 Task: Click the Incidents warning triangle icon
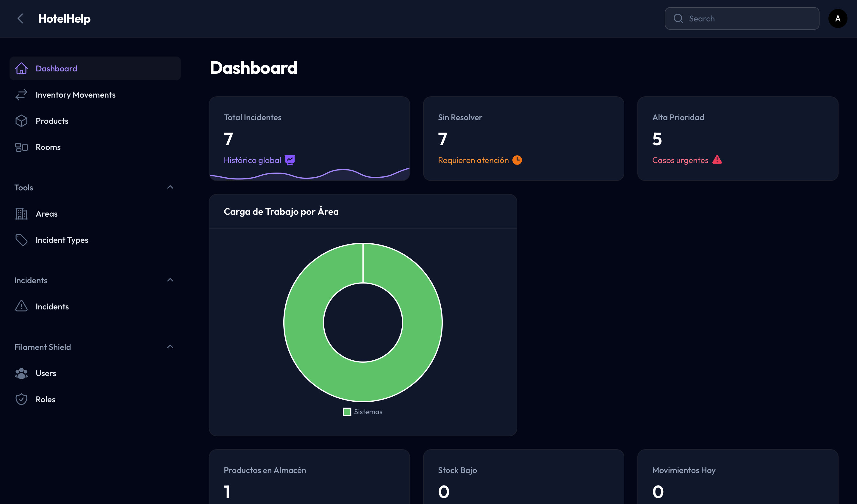(21, 306)
